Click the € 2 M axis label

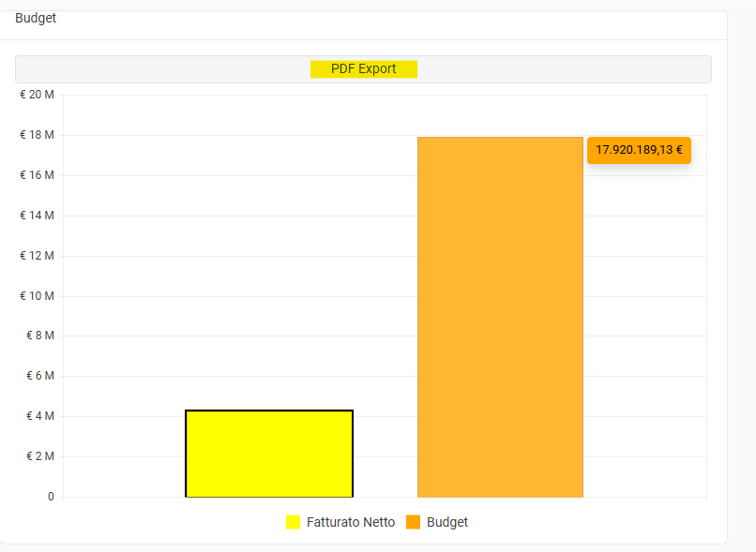(x=39, y=456)
